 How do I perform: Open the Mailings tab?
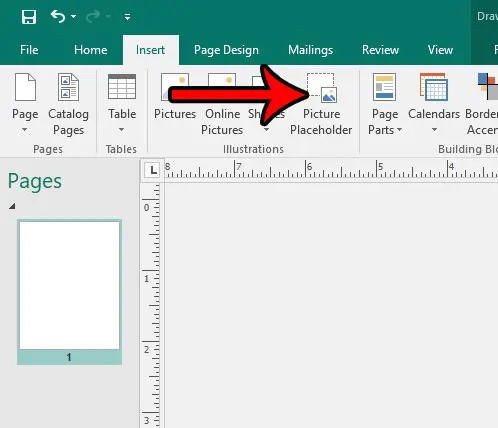pos(310,50)
